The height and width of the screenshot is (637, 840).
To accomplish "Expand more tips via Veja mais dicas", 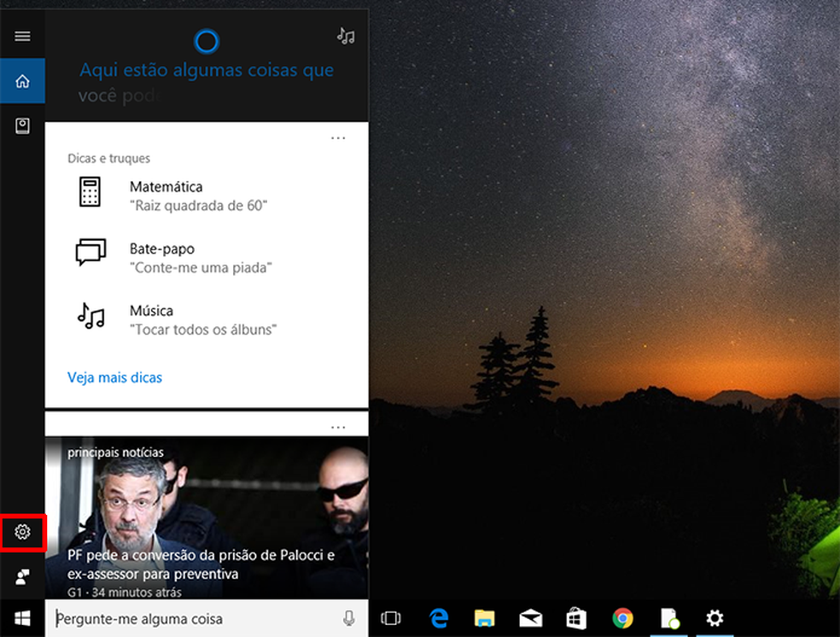I will (x=114, y=377).
